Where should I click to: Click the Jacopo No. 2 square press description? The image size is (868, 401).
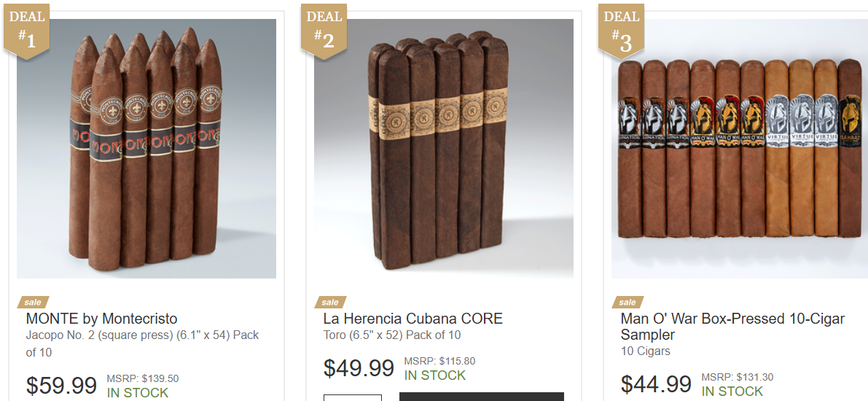142,343
